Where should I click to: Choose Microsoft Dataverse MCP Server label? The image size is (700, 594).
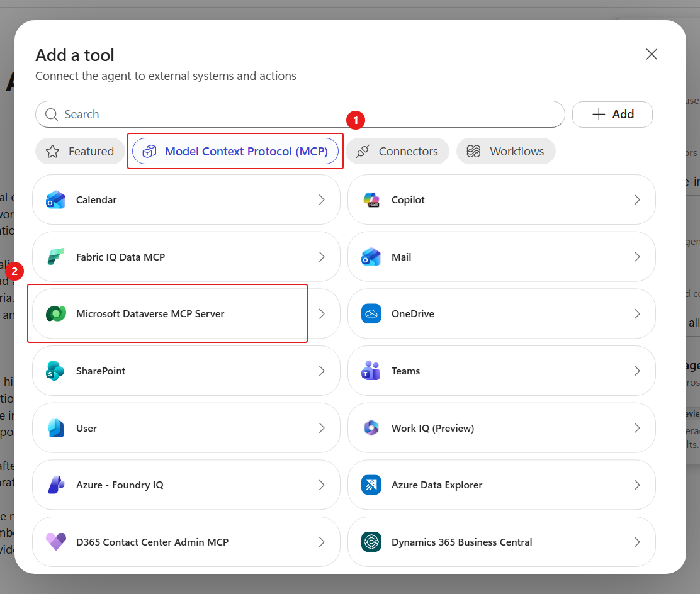tap(150, 314)
